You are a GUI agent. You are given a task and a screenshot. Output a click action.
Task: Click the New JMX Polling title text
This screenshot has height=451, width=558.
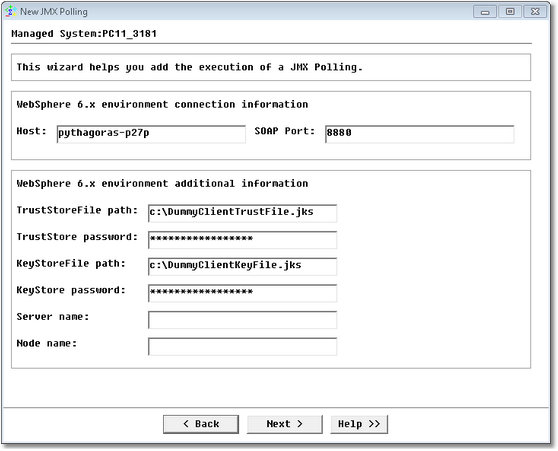pos(54,12)
